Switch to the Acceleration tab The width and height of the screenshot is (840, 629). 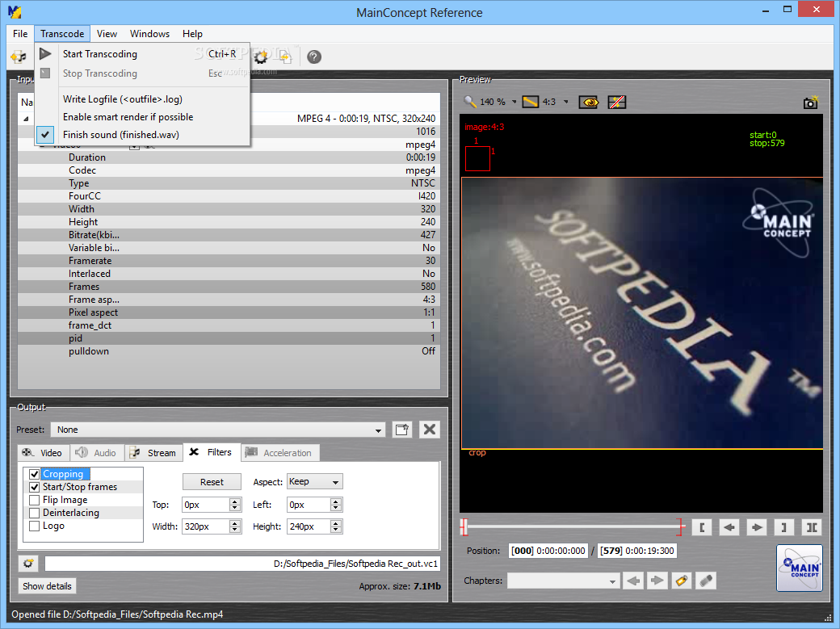coord(281,453)
